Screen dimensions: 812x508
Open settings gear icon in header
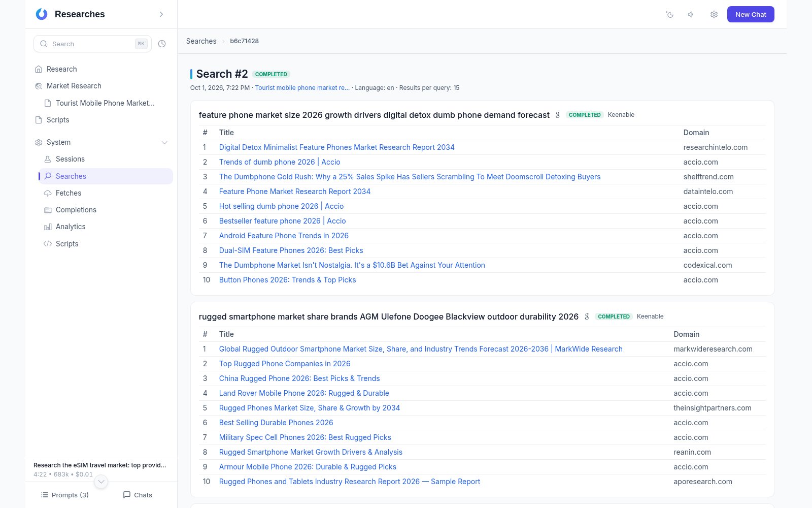714,14
